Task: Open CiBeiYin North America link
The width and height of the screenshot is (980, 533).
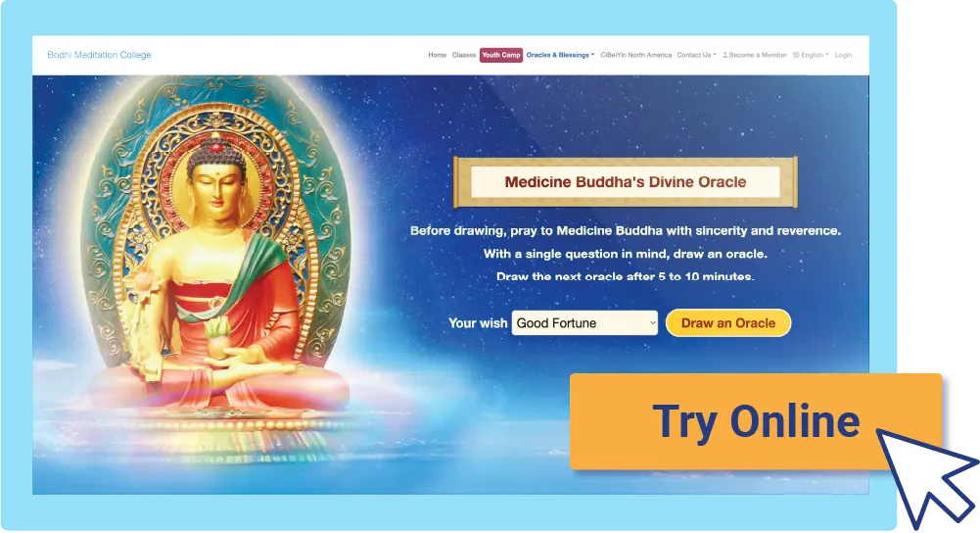Action: (635, 55)
